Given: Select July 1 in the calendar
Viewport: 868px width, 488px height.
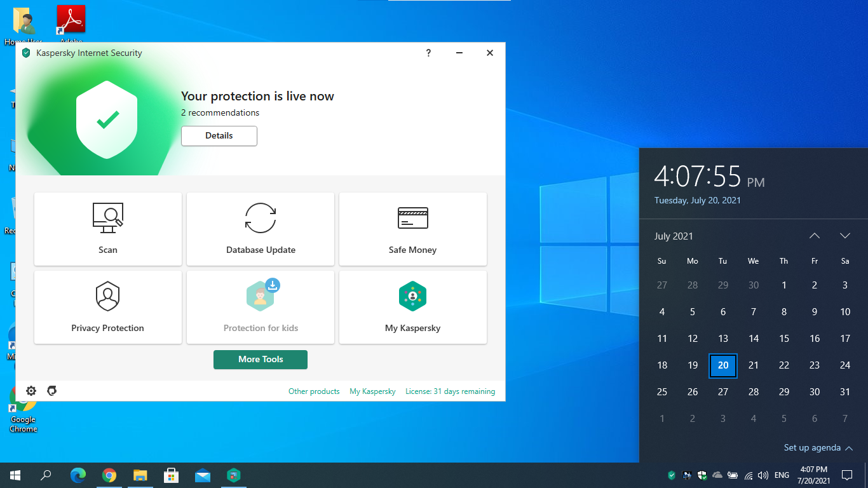Looking at the screenshot, I should [x=784, y=285].
